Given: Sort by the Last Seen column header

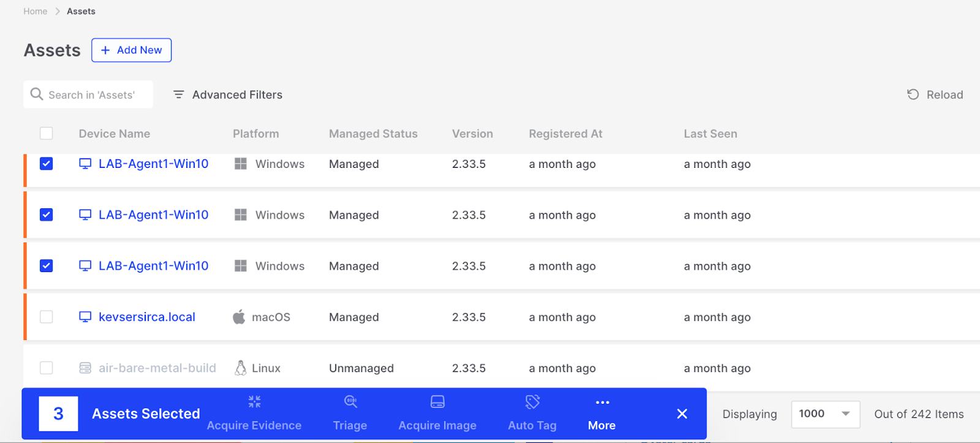Looking at the screenshot, I should click(710, 134).
